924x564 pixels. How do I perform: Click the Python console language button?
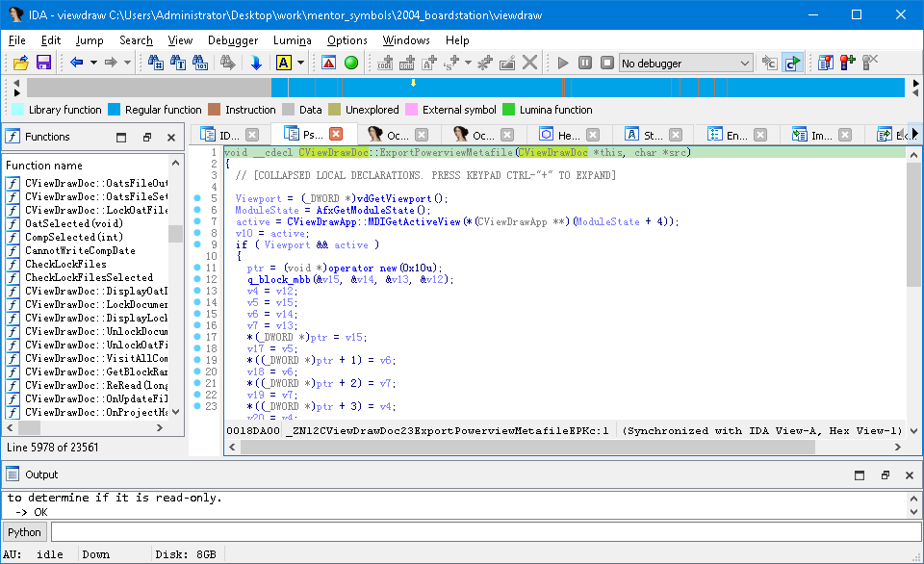click(25, 532)
